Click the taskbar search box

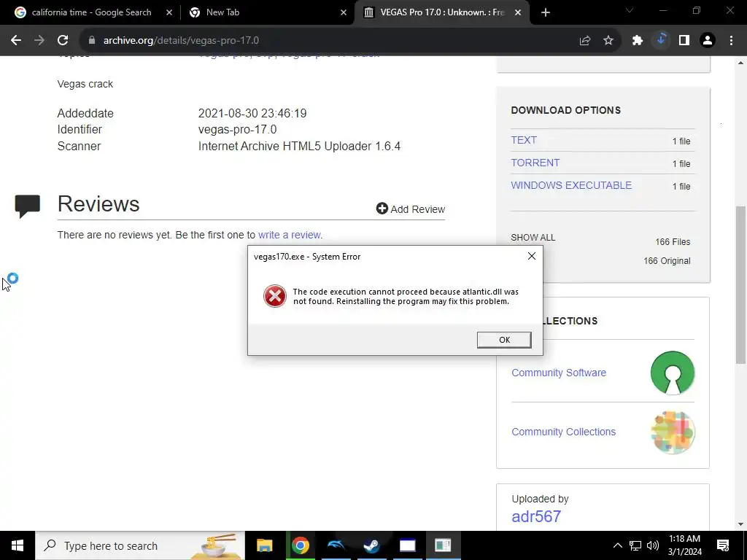point(140,545)
